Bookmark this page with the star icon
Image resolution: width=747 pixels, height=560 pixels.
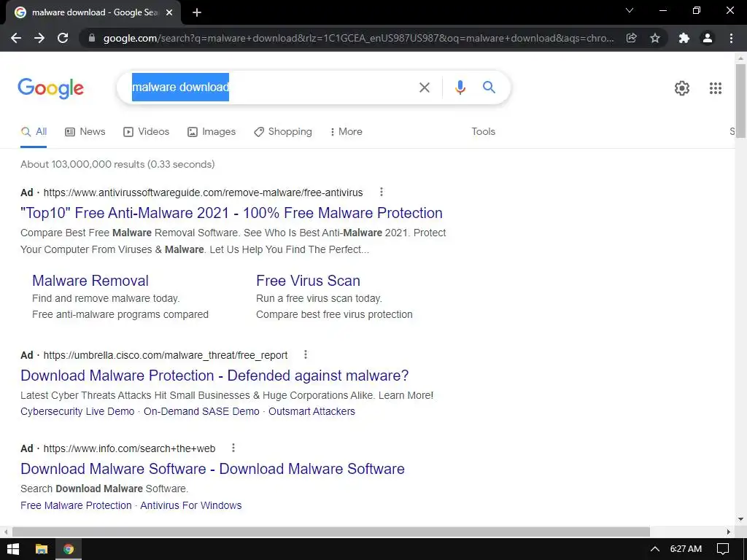[655, 38]
